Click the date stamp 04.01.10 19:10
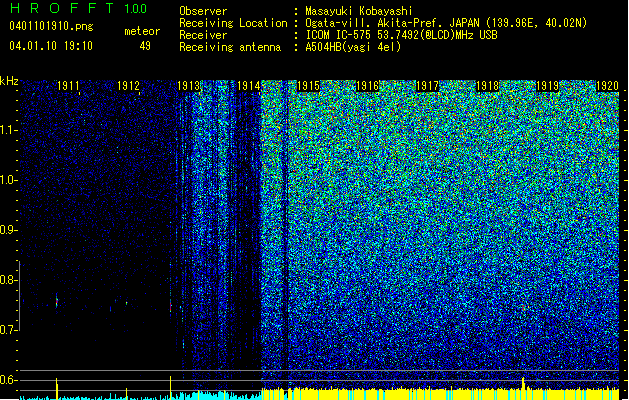Screen dimensions: 629x400 51,46
